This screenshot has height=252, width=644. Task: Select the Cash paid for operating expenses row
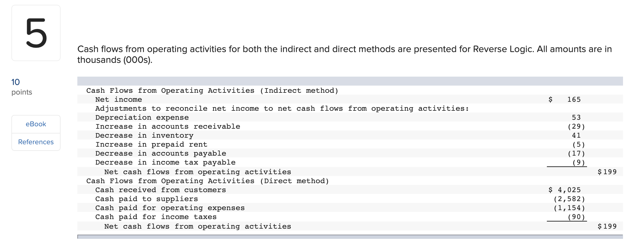click(170, 208)
